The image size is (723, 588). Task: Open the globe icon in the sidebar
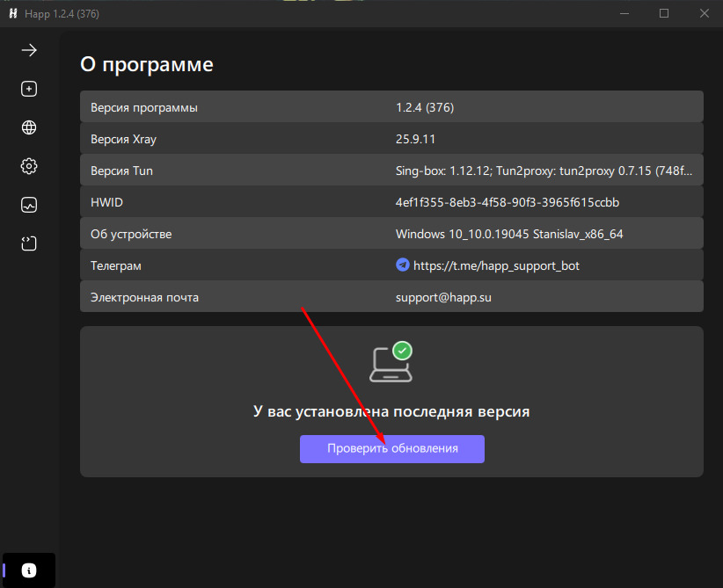[29, 127]
